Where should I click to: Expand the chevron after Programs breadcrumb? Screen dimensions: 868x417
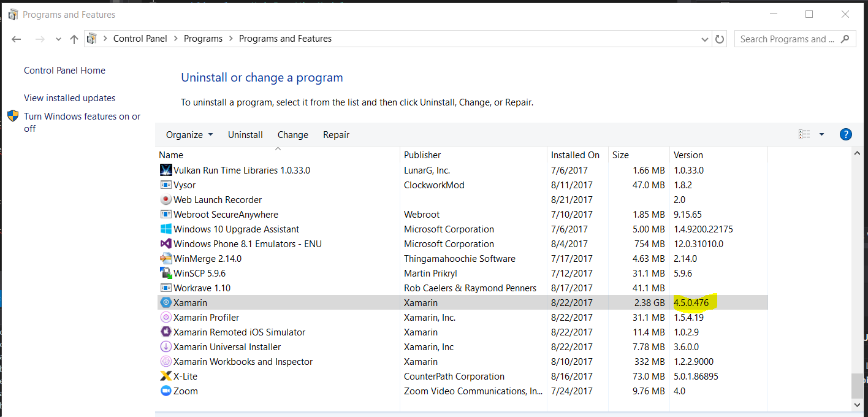click(231, 39)
